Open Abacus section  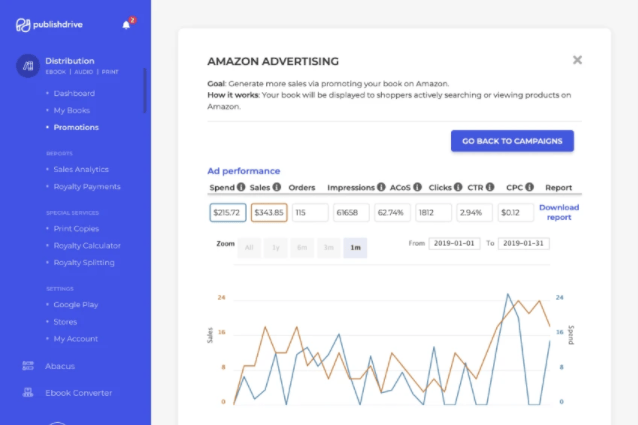coord(60,366)
